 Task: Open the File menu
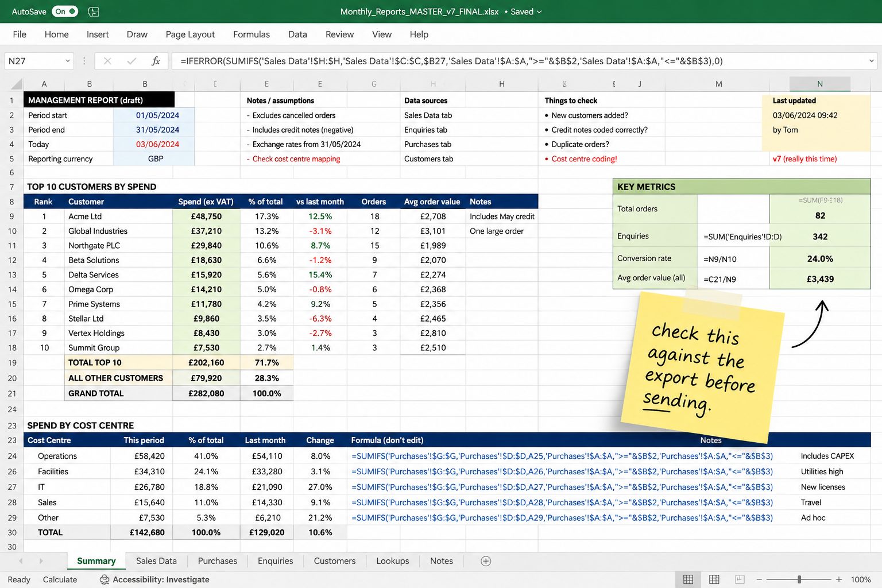20,34
